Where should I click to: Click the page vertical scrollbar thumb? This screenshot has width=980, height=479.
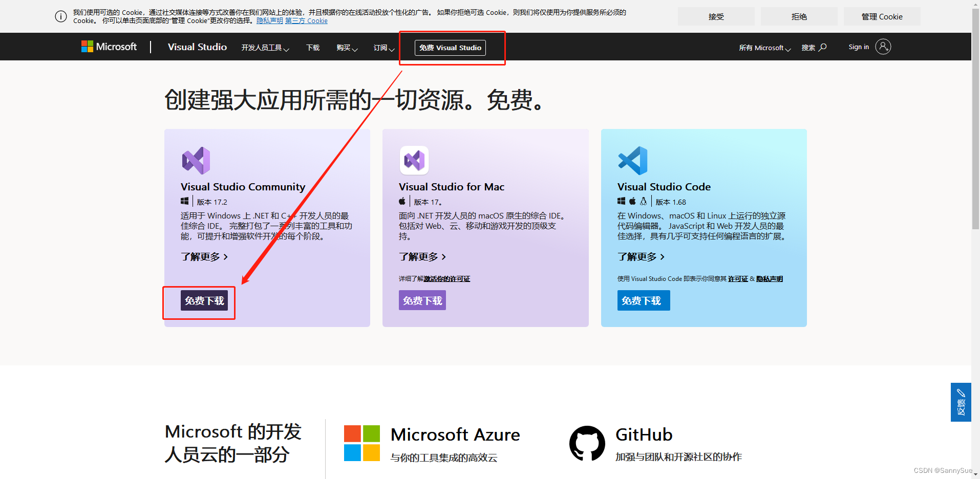click(975, 119)
